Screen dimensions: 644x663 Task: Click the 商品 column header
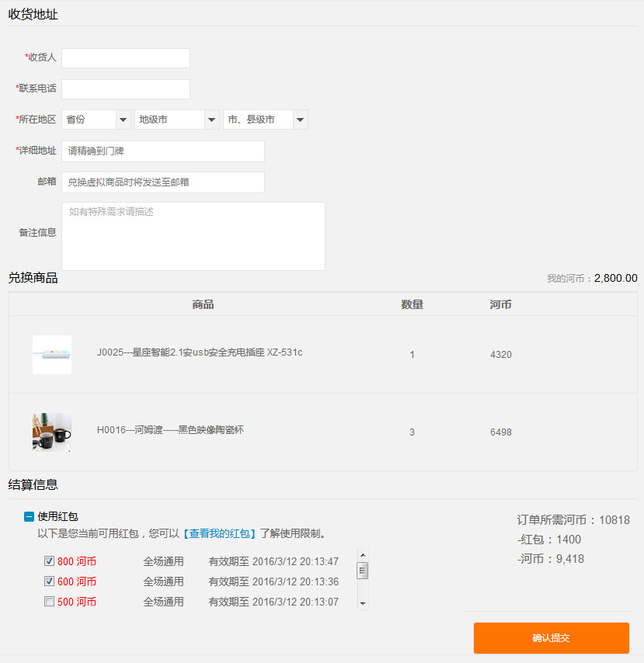click(203, 304)
